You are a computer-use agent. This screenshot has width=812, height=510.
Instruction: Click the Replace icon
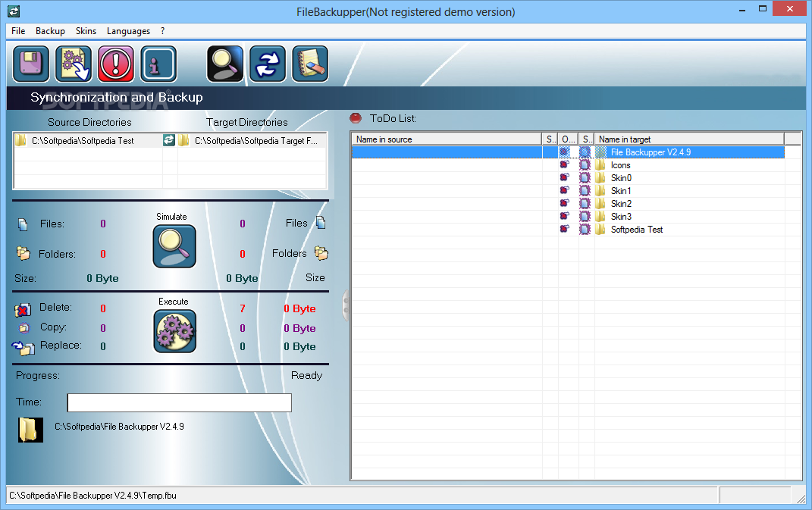click(23, 348)
